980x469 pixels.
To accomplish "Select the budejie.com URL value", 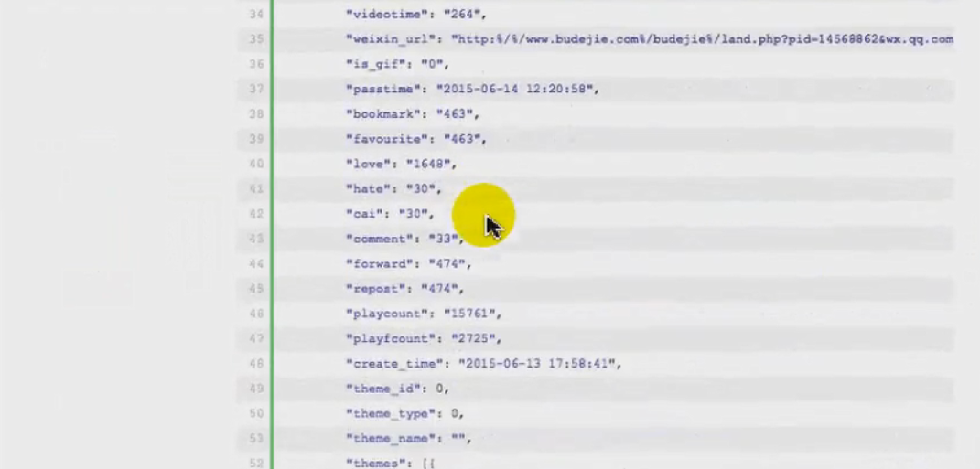I will (702, 38).
